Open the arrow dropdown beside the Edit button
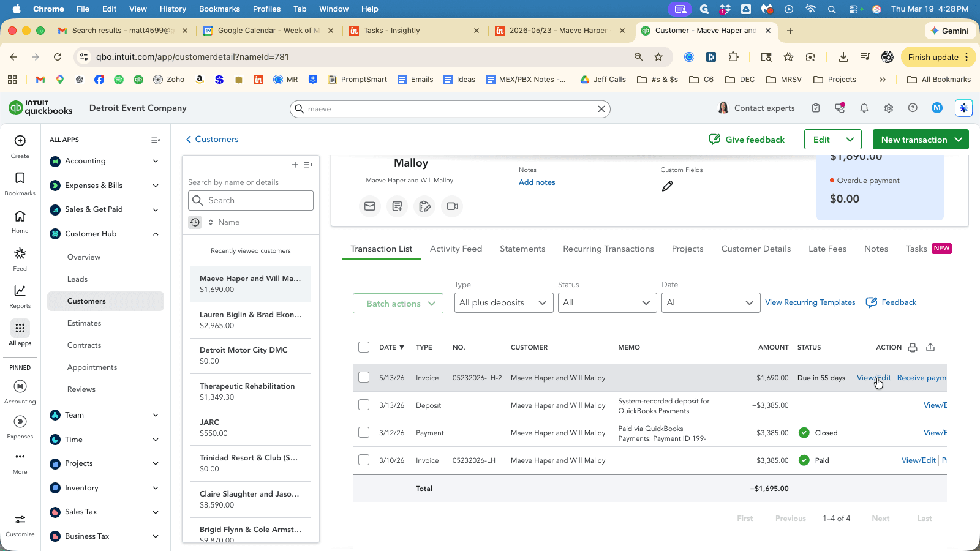The image size is (980, 551). 850,140
